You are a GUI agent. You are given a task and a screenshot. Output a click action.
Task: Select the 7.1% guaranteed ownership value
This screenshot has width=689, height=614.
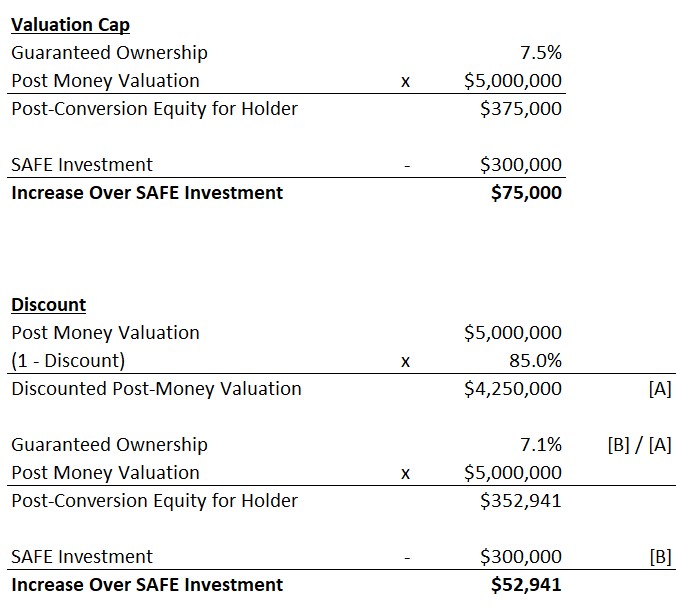[541, 445]
